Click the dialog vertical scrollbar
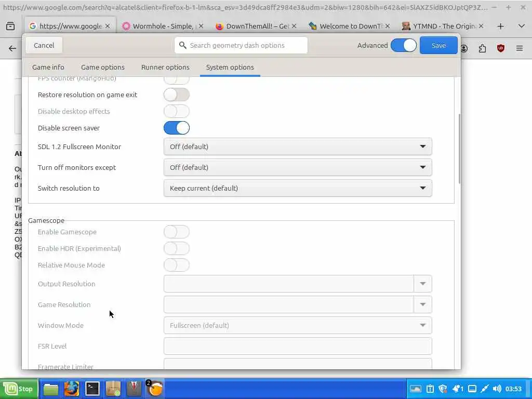Image resolution: width=532 pixels, height=399 pixels. point(459,149)
